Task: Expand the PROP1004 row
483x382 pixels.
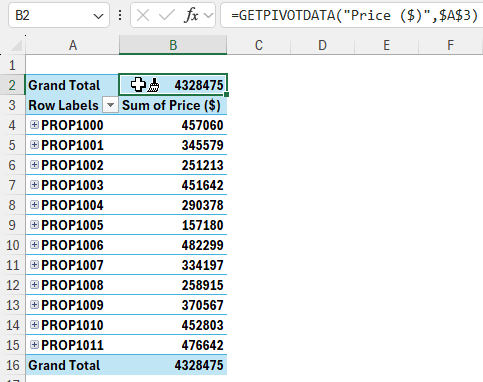Action: tap(34, 205)
